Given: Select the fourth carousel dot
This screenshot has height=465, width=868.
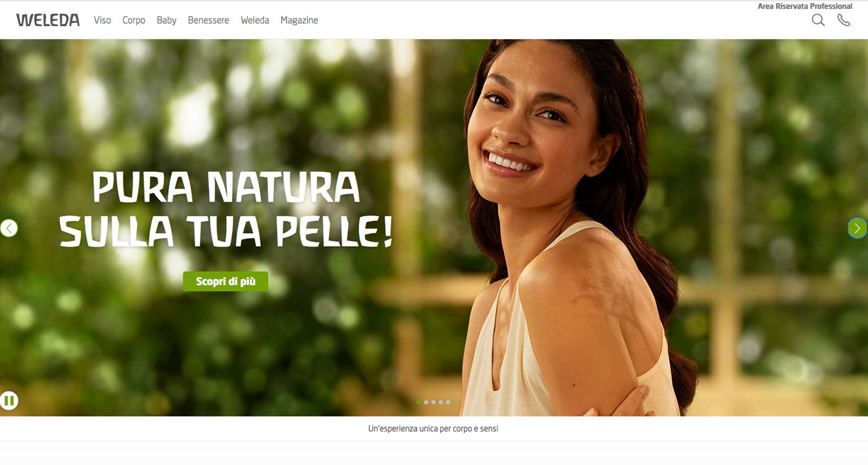Looking at the screenshot, I should (x=441, y=402).
